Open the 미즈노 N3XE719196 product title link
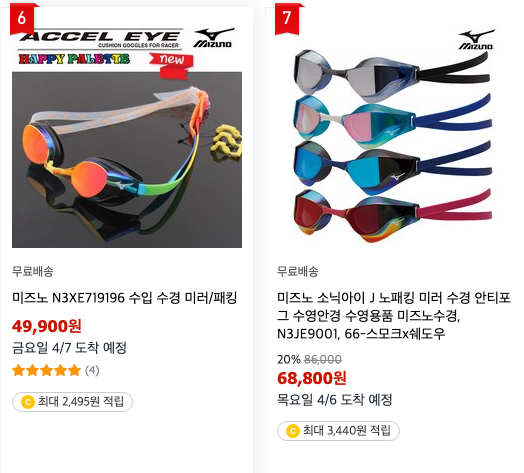 click(124, 298)
